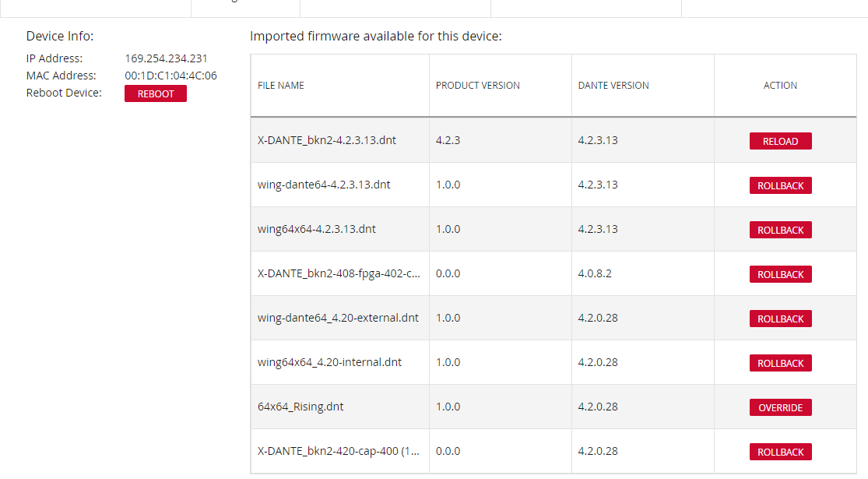Select the Reboot Device label

click(x=64, y=93)
